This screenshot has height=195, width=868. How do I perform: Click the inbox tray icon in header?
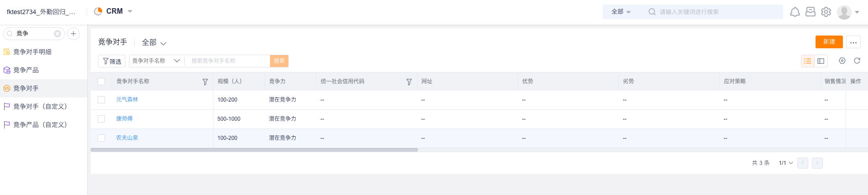811,12
